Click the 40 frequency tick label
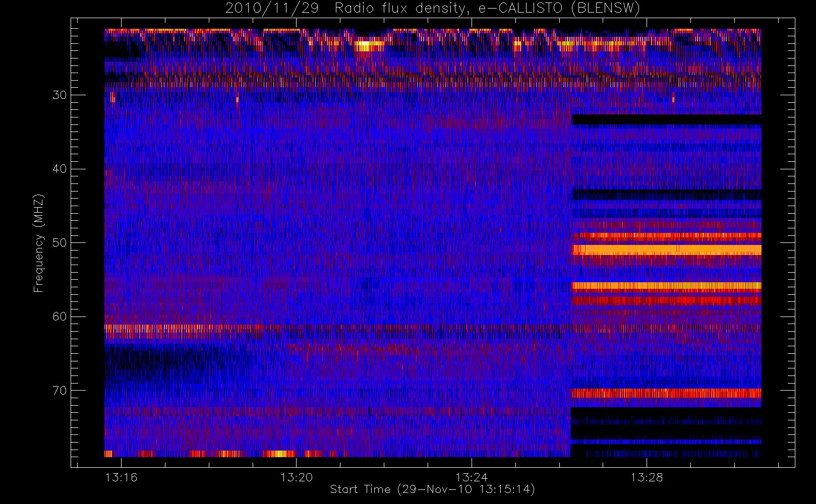The width and height of the screenshot is (816, 504). (x=60, y=169)
